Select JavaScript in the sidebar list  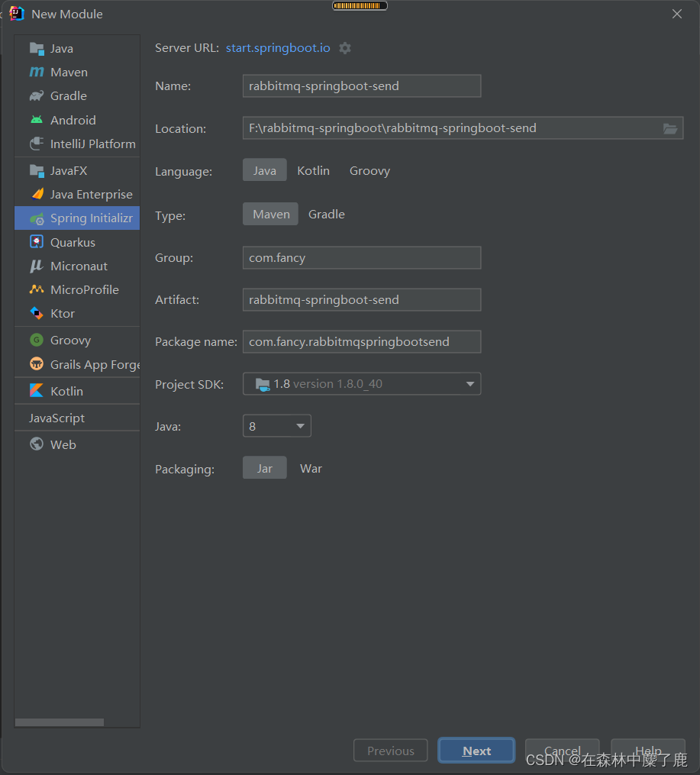coord(77,418)
